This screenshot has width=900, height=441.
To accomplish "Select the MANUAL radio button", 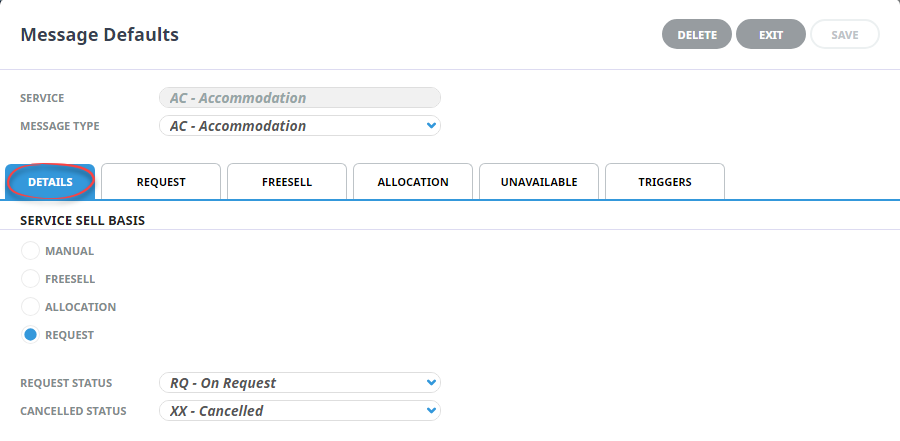I will point(30,251).
